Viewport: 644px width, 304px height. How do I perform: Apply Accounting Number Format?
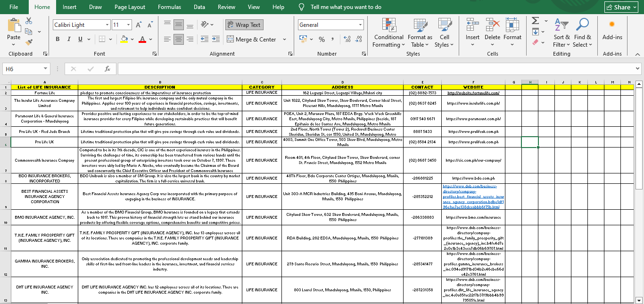pos(303,39)
